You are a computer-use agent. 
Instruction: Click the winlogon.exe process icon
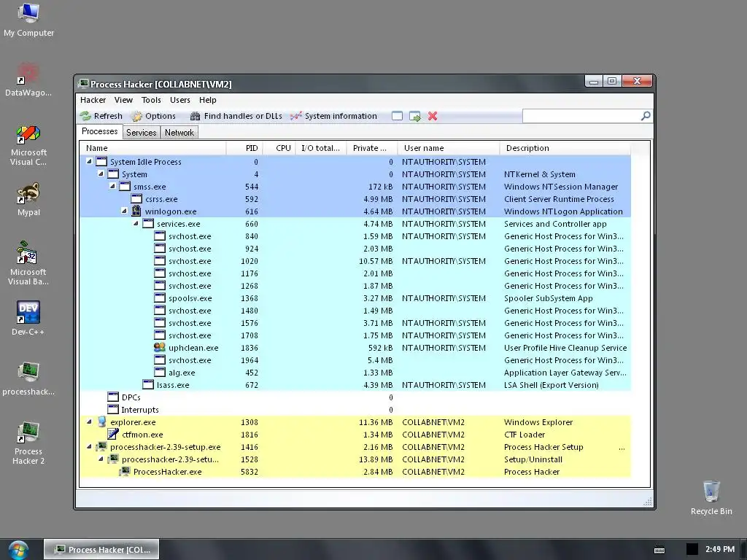[136, 211]
